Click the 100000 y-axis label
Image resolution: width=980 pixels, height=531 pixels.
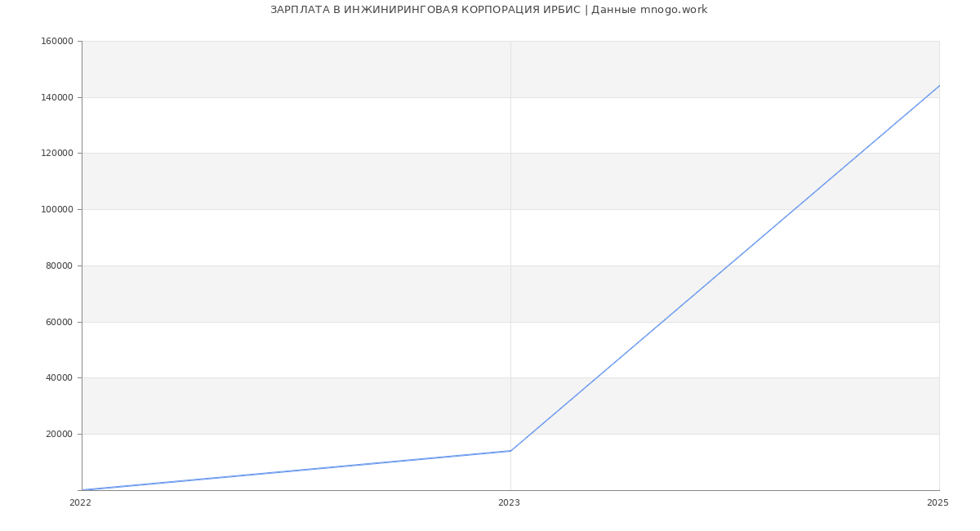point(57,210)
